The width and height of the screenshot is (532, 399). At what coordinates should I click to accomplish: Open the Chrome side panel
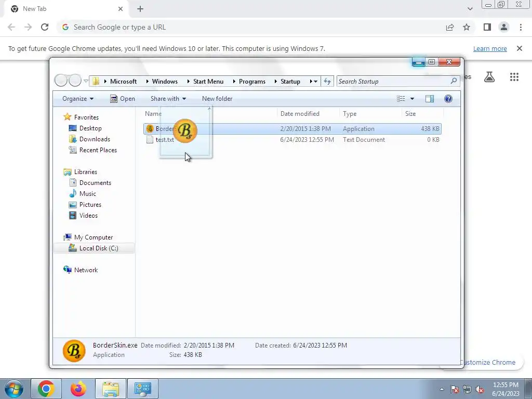click(x=487, y=27)
